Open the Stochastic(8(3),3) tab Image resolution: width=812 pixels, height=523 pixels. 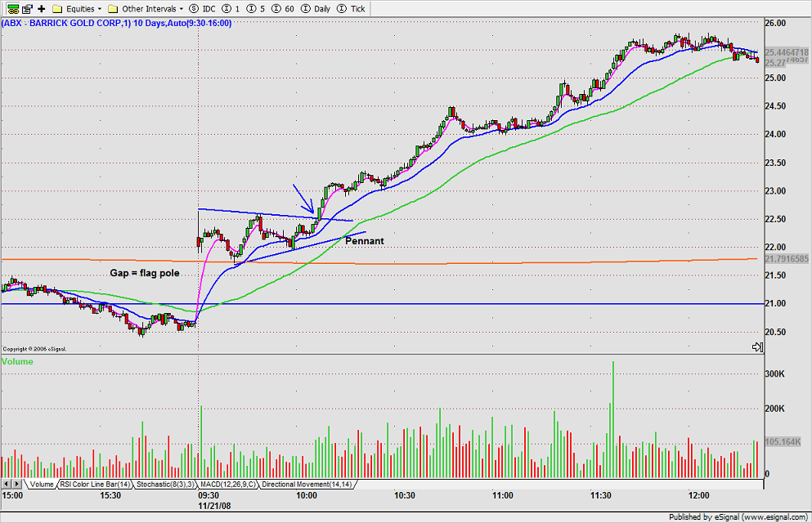[166, 485]
